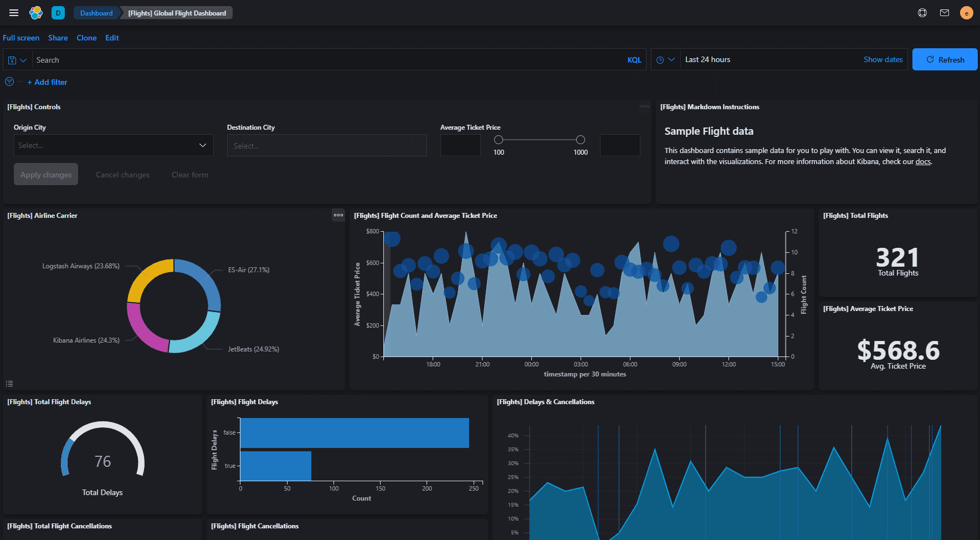Open panel options on the Airline Carrier panel
Screen dimensions: 980x540
(x=338, y=215)
